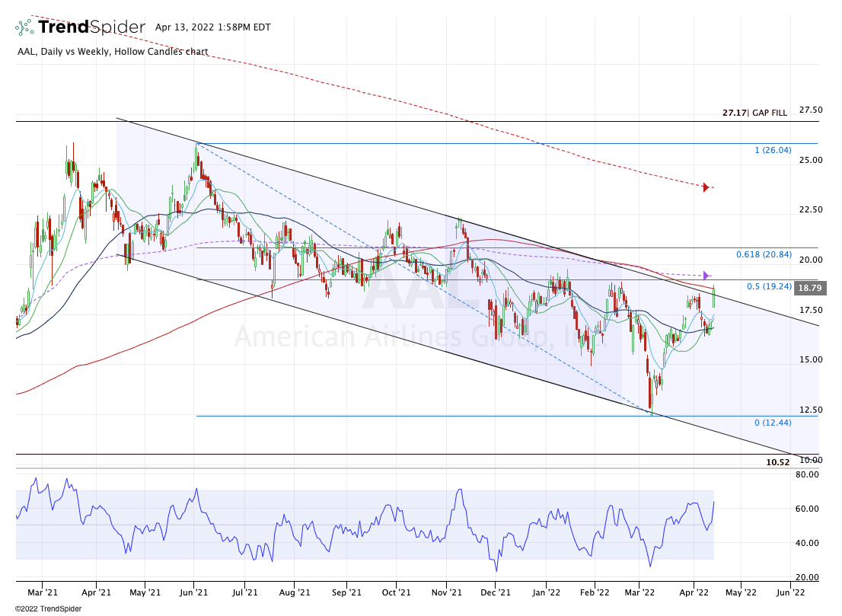Click the May '21 date label
The width and height of the screenshot is (842, 616).
pos(145,592)
